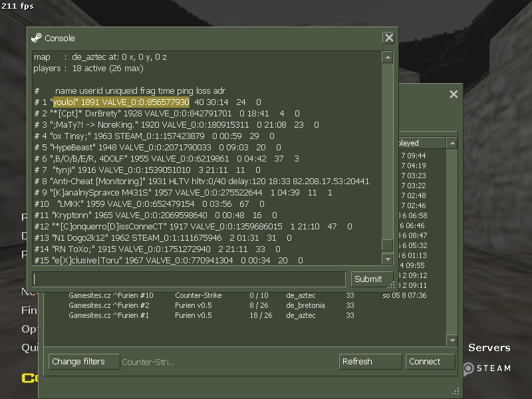The height and width of the screenshot is (399, 532).
Task: Click the Steam logo beside the Servers label
Action: click(468, 368)
